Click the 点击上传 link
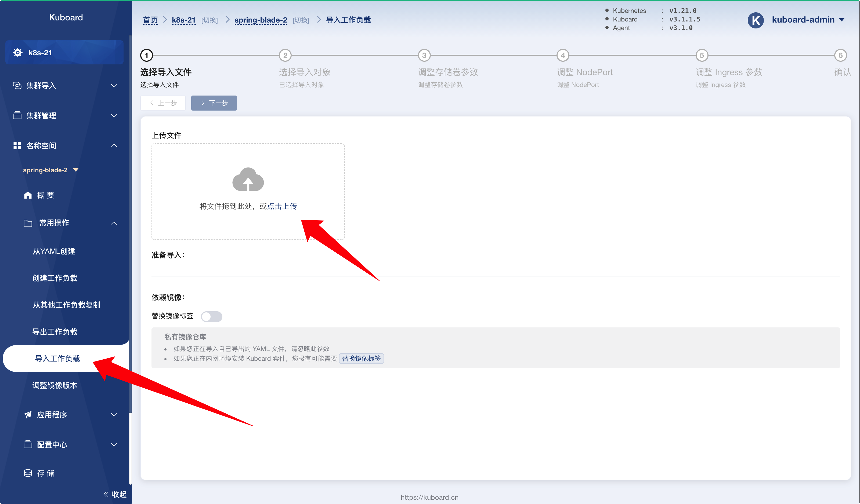 click(x=282, y=206)
